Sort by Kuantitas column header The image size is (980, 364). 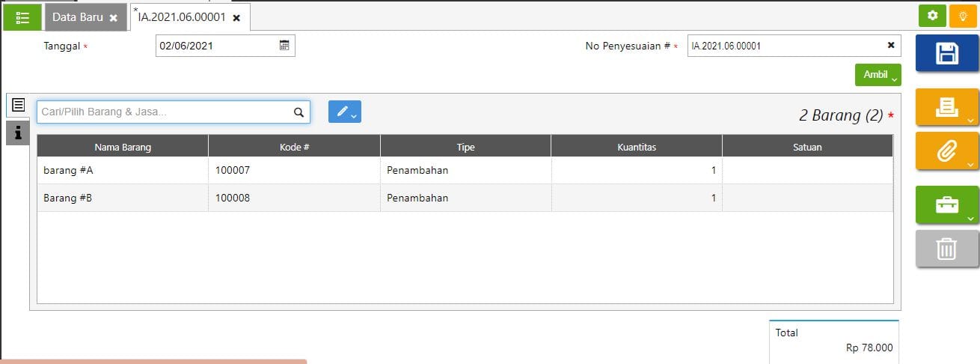click(x=637, y=147)
